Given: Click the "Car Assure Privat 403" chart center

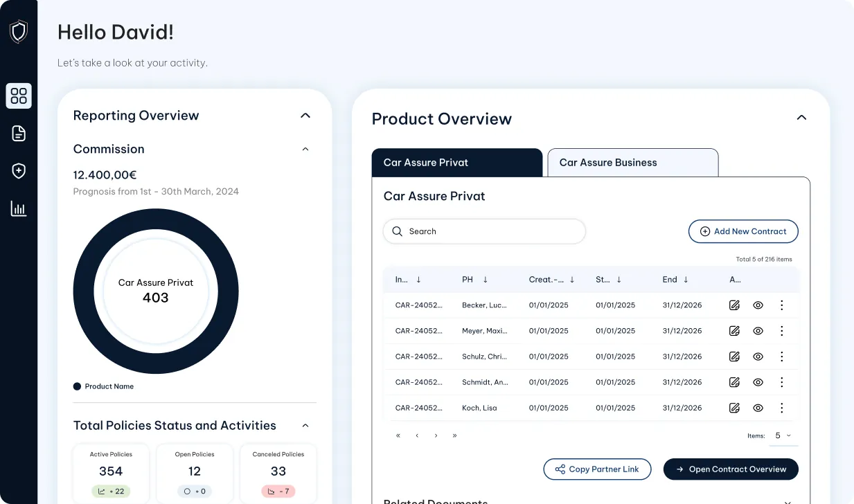Looking at the screenshot, I should pyautogui.click(x=156, y=291).
